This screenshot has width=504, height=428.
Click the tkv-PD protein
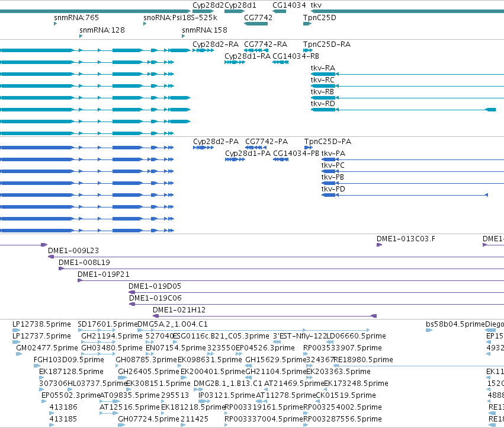405,195
